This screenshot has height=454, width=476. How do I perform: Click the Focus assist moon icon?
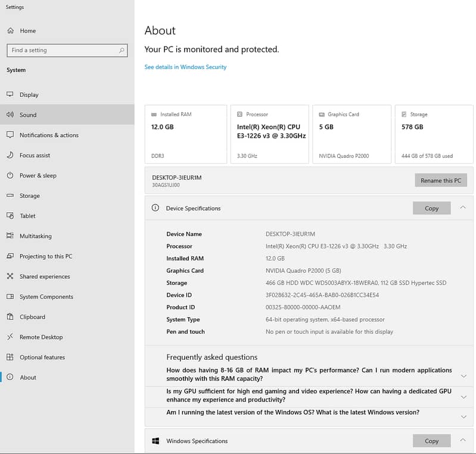pos(10,155)
